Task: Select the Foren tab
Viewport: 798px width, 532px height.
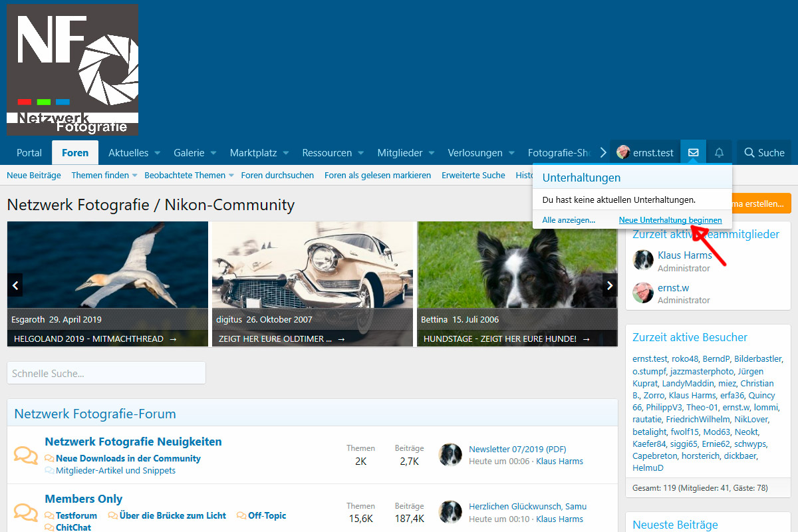Action: [x=75, y=152]
